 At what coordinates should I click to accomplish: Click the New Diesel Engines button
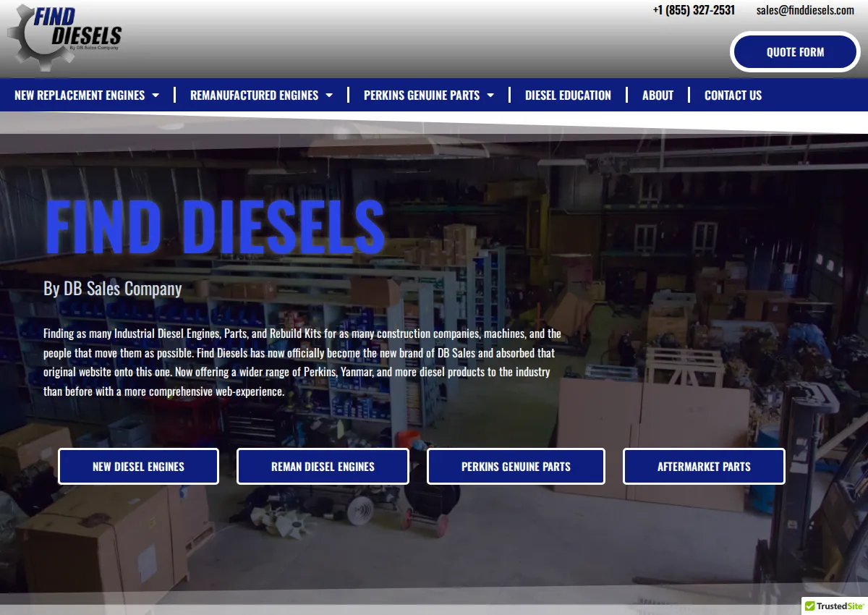pos(138,467)
